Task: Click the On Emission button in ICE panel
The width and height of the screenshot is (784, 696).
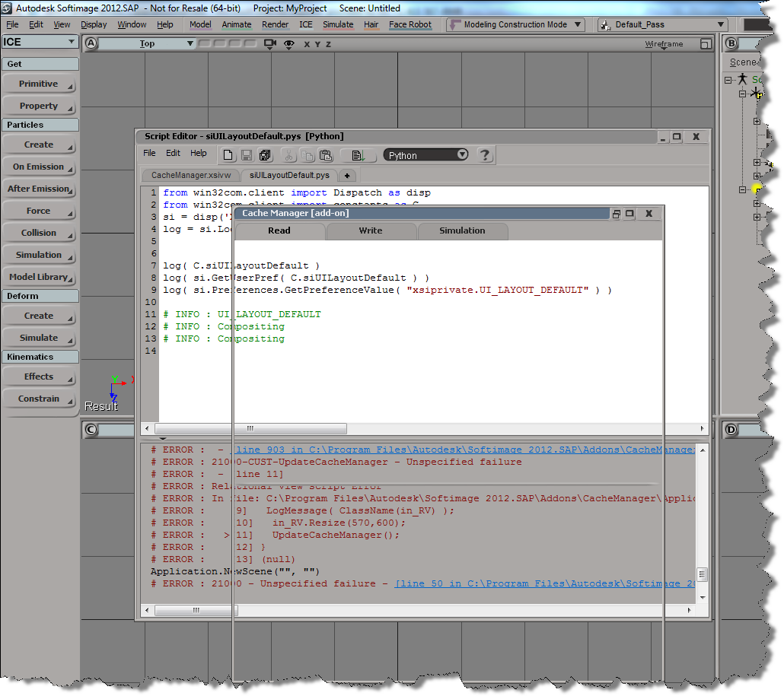Action: 40,167
